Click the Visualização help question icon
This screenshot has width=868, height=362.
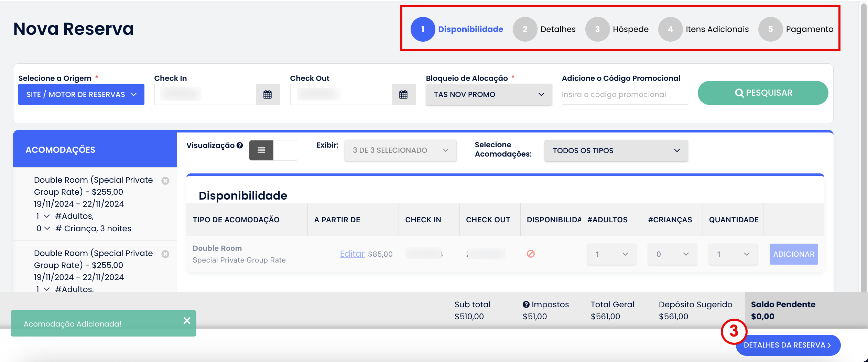240,146
